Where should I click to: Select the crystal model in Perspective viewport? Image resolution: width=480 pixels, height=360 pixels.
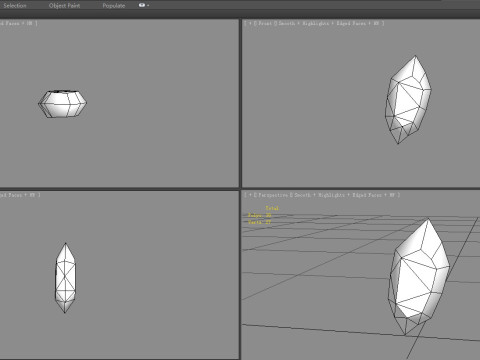point(419,277)
